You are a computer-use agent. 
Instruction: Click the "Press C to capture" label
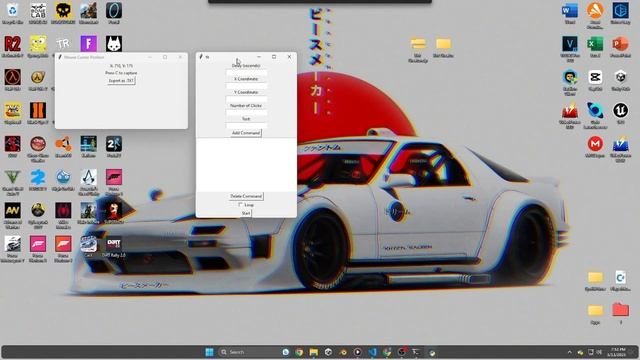(121, 73)
